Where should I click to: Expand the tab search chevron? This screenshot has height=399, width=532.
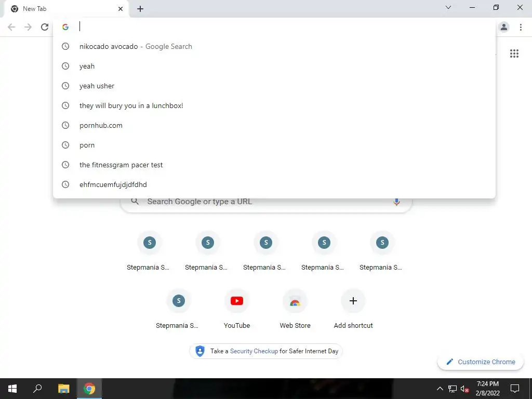point(448,7)
